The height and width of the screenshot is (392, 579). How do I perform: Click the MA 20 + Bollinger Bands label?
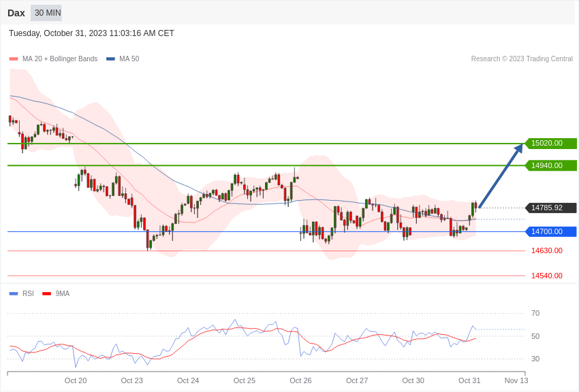click(60, 59)
